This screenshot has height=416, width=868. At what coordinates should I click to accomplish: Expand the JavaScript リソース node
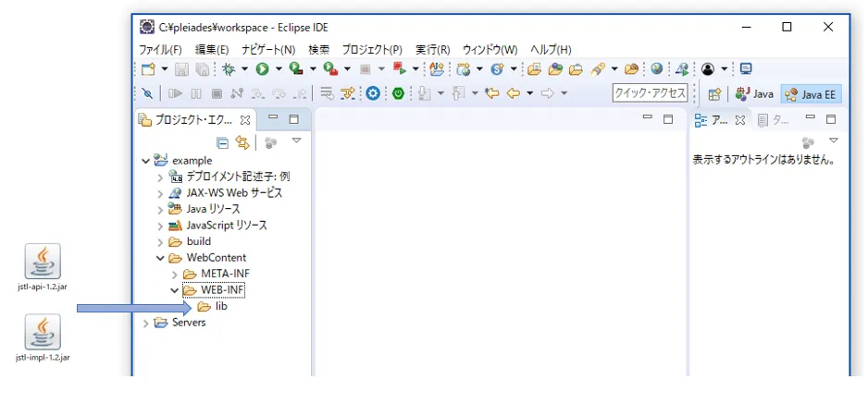pos(160,226)
